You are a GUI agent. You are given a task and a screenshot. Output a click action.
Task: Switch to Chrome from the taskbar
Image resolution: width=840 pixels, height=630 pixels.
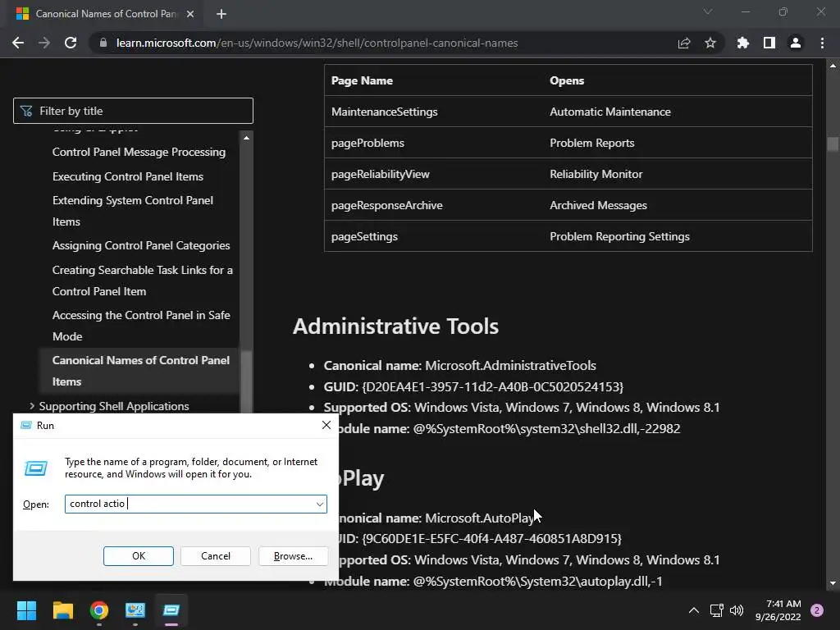[99, 610]
